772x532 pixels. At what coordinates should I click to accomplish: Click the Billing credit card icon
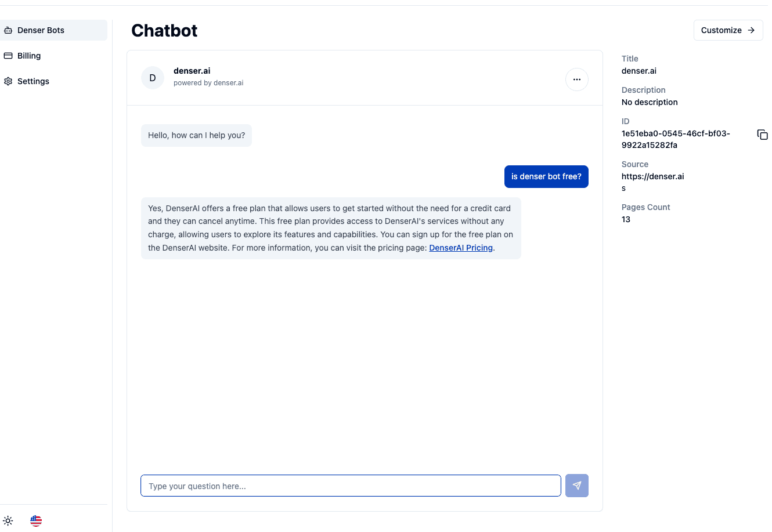8,55
